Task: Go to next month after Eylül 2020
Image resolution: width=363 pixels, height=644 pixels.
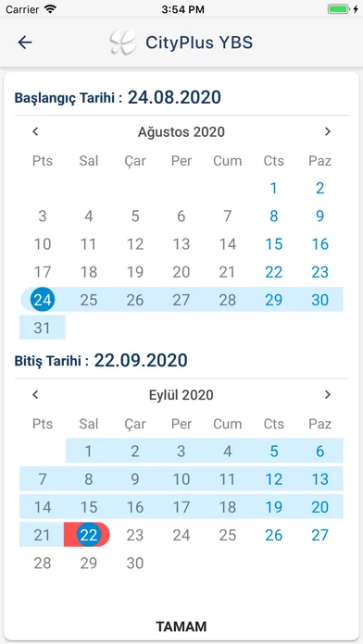Action: [328, 395]
